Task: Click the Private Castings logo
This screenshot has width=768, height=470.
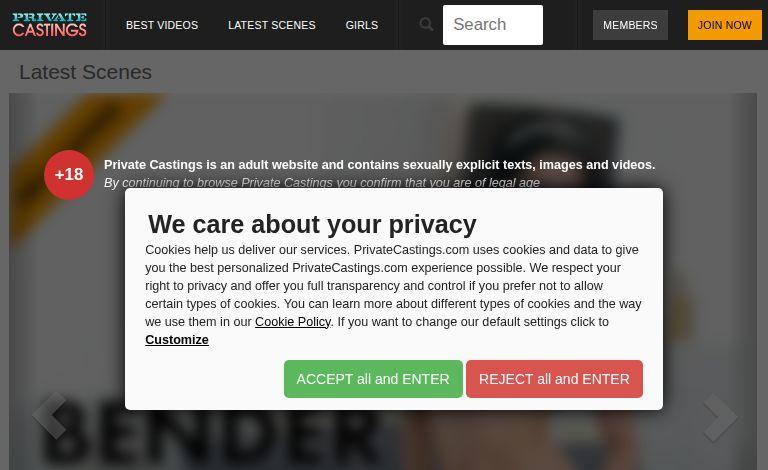Action: point(49,25)
